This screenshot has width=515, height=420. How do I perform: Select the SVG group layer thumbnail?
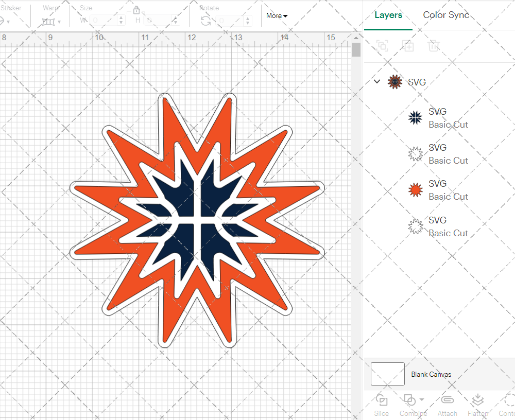pos(395,82)
